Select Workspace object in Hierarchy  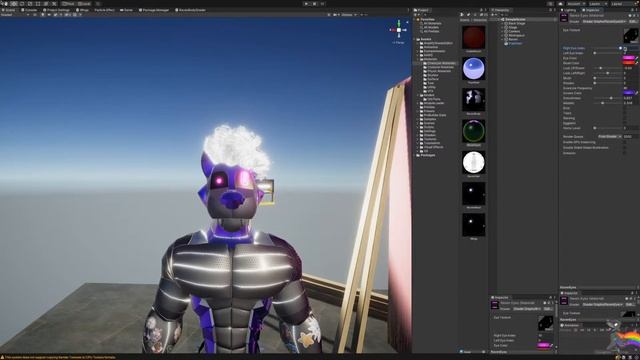(x=516, y=36)
